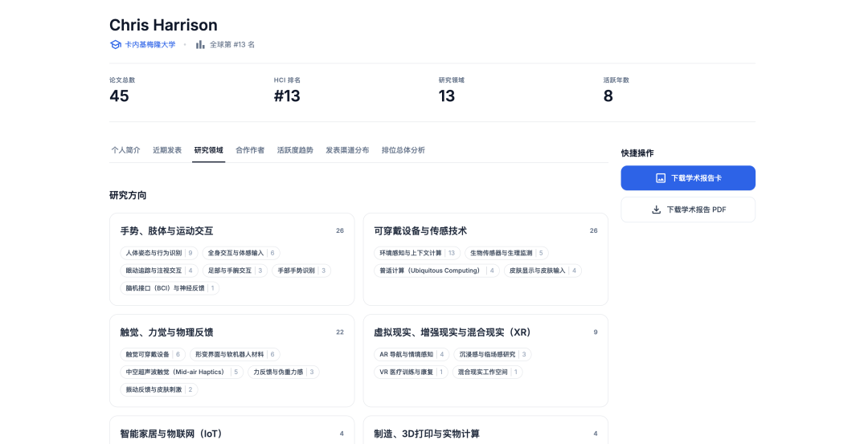Viewport: 868px width, 444px height.
Task: Go to the 发表渠道分布 tab
Action: pos(347,150)
